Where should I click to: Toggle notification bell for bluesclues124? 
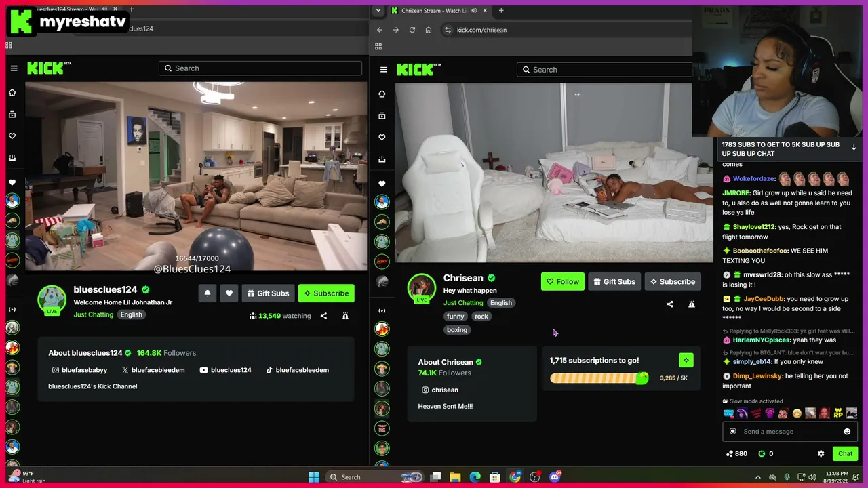(x=208, y=293)
